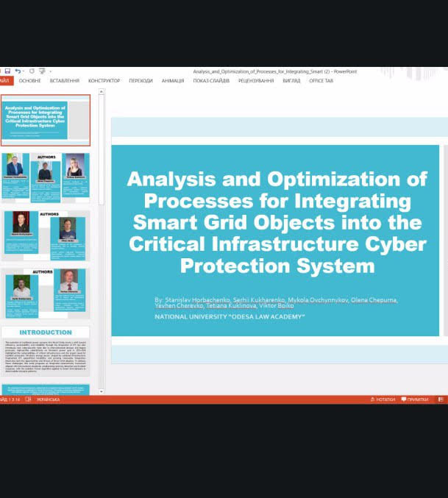The width and height of the screenshot is (448, 498).
Task: Click the slide title text on main slide
Action: pos(277,221)
